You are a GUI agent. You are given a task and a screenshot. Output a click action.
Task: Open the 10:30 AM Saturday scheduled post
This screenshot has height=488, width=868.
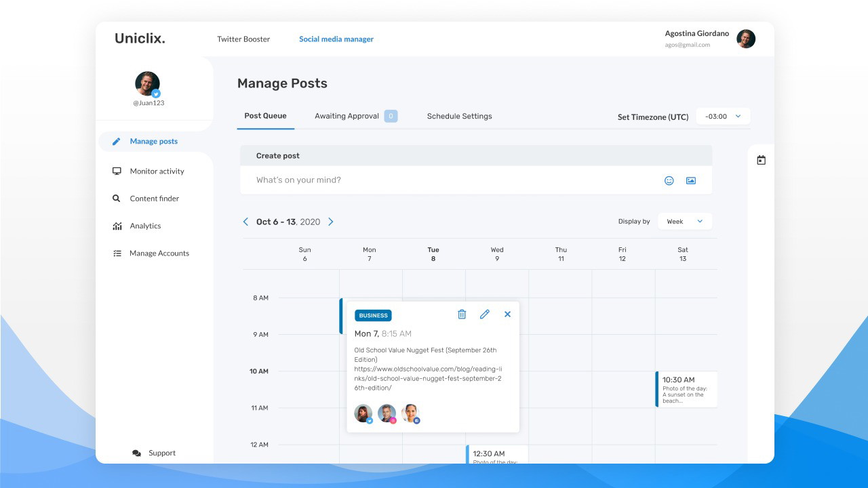686,389
